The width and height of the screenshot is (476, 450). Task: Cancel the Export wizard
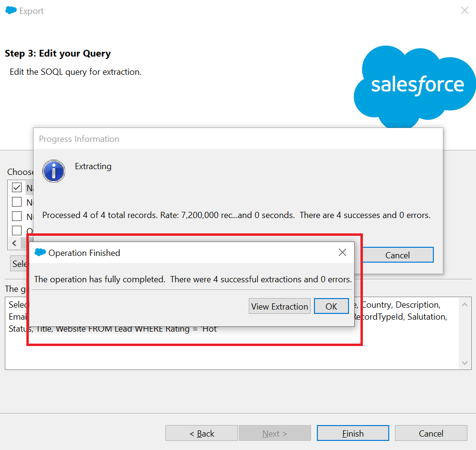click(431, 433)
